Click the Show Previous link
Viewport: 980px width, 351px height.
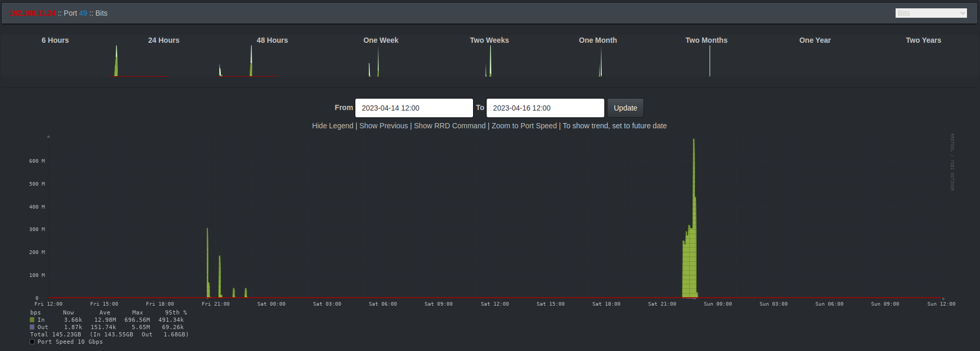[x=383, y=126]
